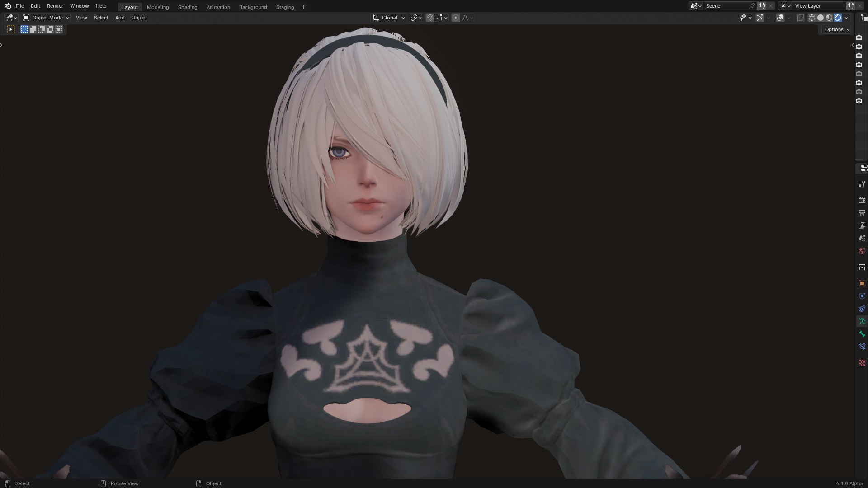
Task: Toggle viewport overlays display
Action: 780,18
